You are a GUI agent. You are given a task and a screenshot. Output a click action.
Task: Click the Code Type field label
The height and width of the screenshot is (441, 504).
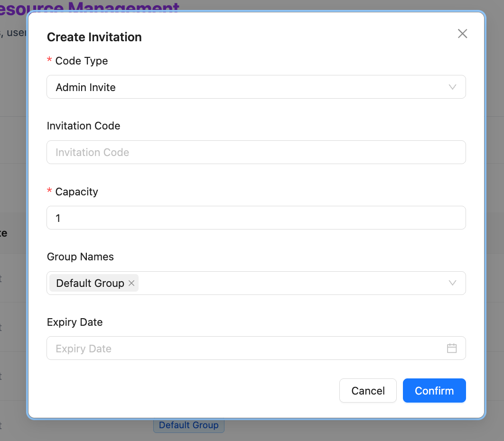81,61
